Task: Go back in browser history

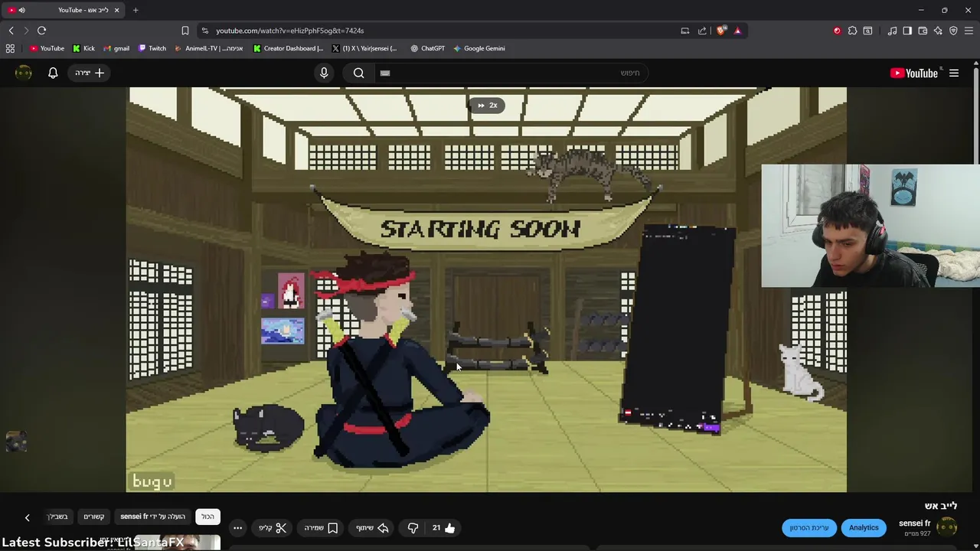Action: click(11, 31)
